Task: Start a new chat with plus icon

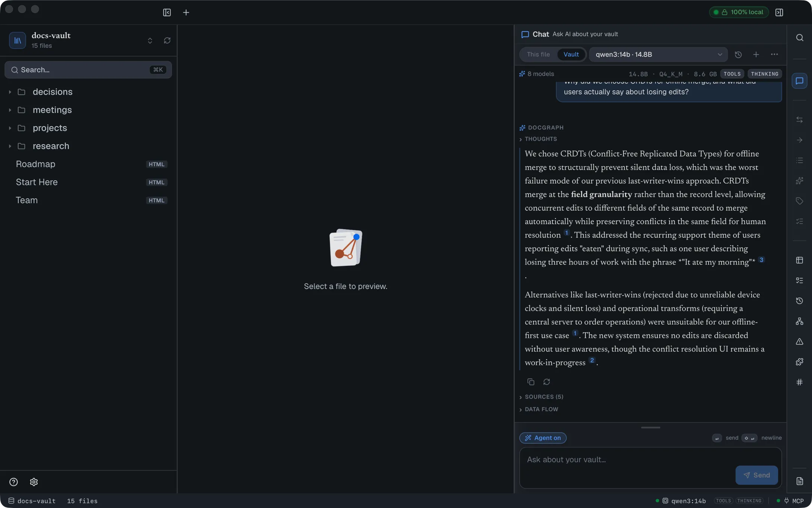Action: point(756,55)
